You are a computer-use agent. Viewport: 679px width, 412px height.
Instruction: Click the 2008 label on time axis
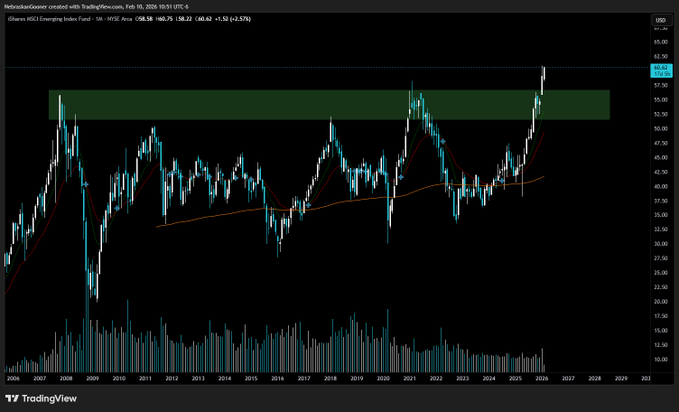coord(66,379)
